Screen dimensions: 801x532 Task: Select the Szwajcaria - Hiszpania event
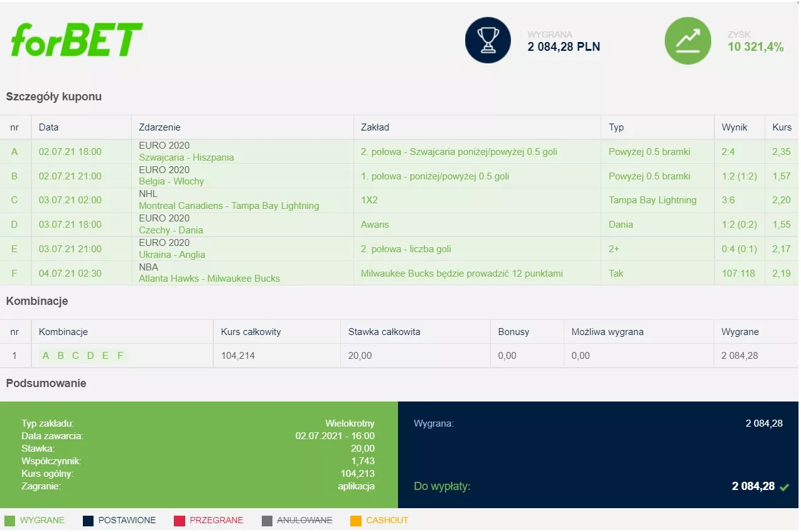point(186,157)
